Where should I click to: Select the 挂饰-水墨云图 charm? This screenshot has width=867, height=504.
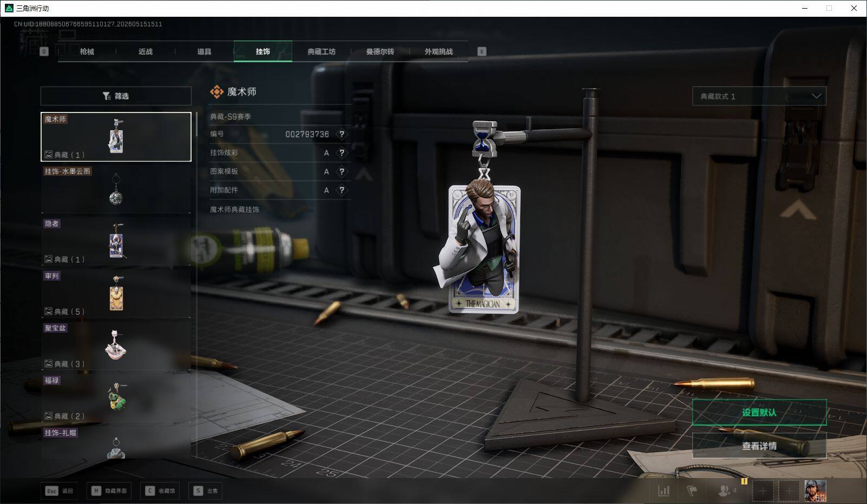(116, 189)
